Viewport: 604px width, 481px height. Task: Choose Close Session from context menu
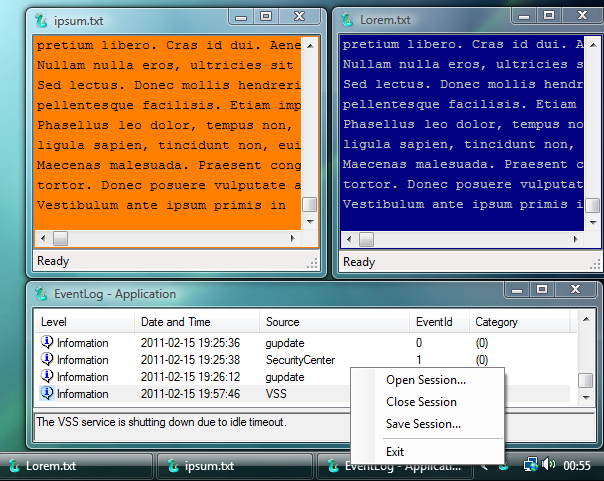point(421,402)
